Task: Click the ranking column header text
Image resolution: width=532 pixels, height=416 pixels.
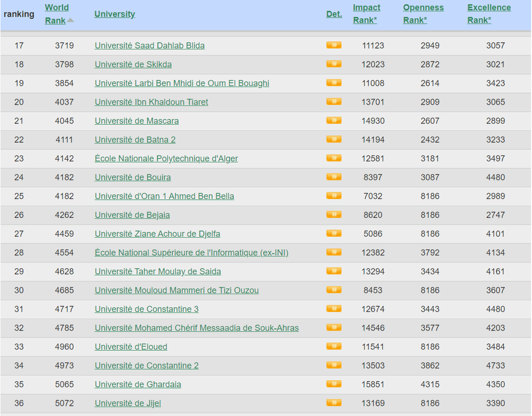Action: tap(19, 14)
